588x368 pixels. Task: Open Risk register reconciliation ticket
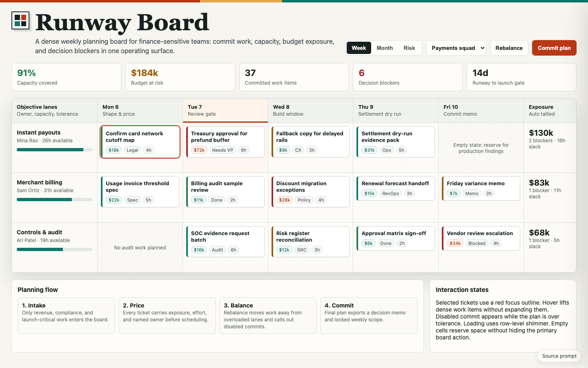point(310,242)
